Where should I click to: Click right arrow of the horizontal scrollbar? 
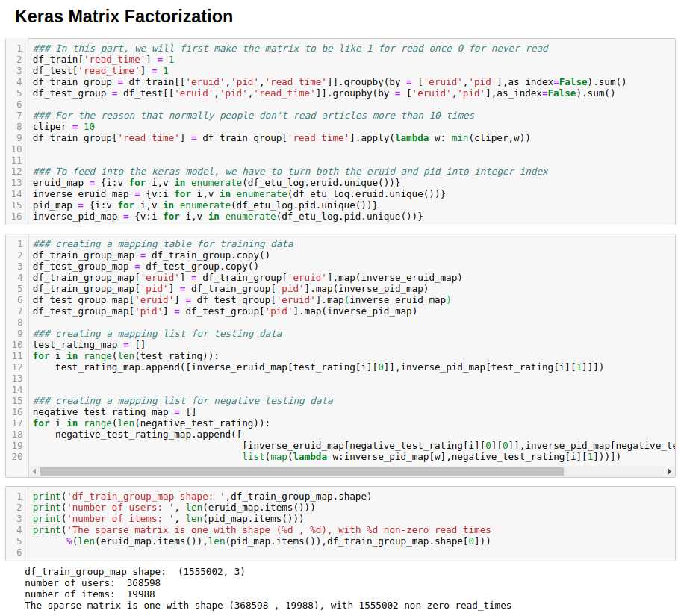coord(670,471)
